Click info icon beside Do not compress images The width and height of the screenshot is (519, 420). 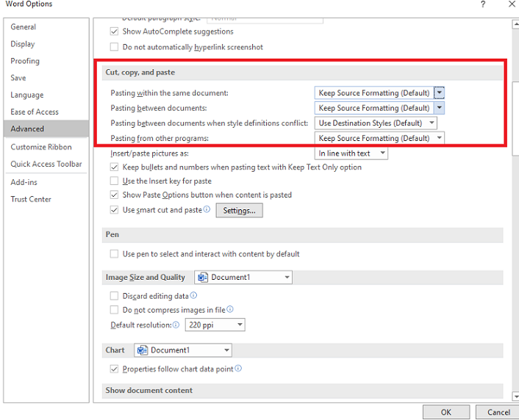[229, 309]
